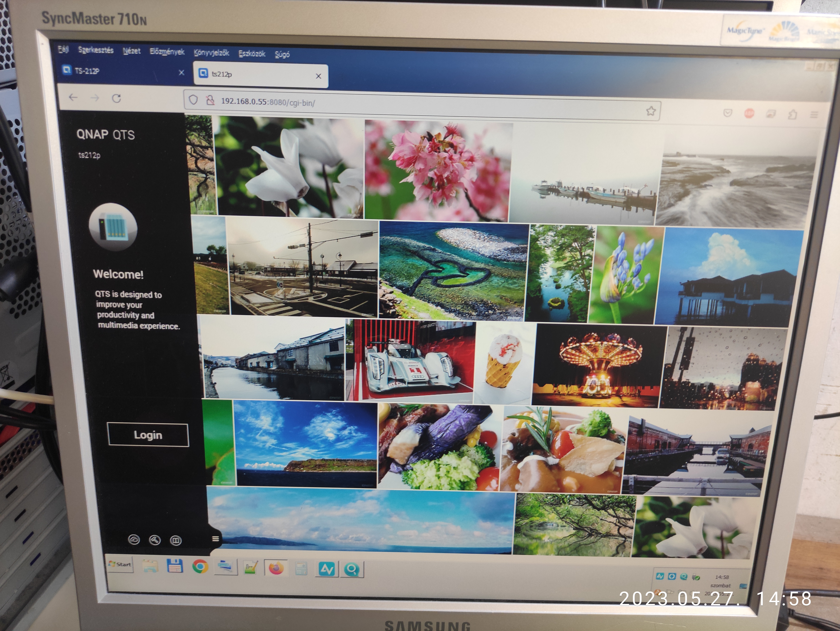Toggle the QTS sidebar hamburger handle
The width and height of the screenshot is (840, 631).
215,539
